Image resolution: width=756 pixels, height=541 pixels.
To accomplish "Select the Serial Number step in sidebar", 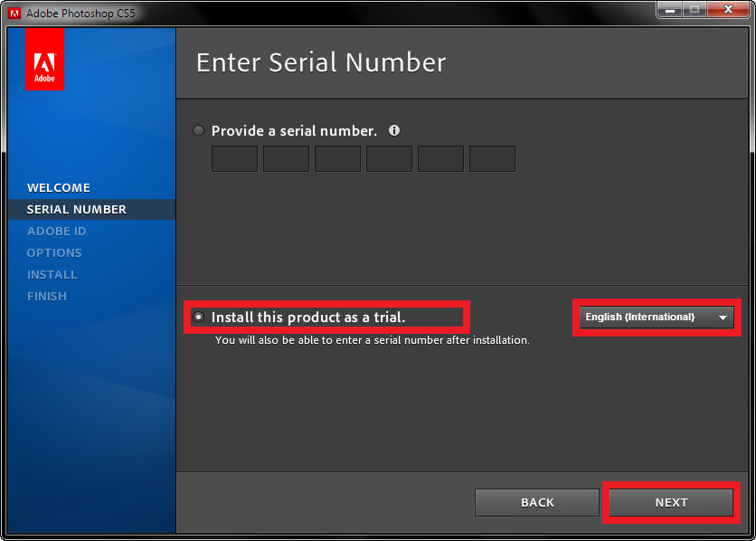I will (x=77, y=210).
